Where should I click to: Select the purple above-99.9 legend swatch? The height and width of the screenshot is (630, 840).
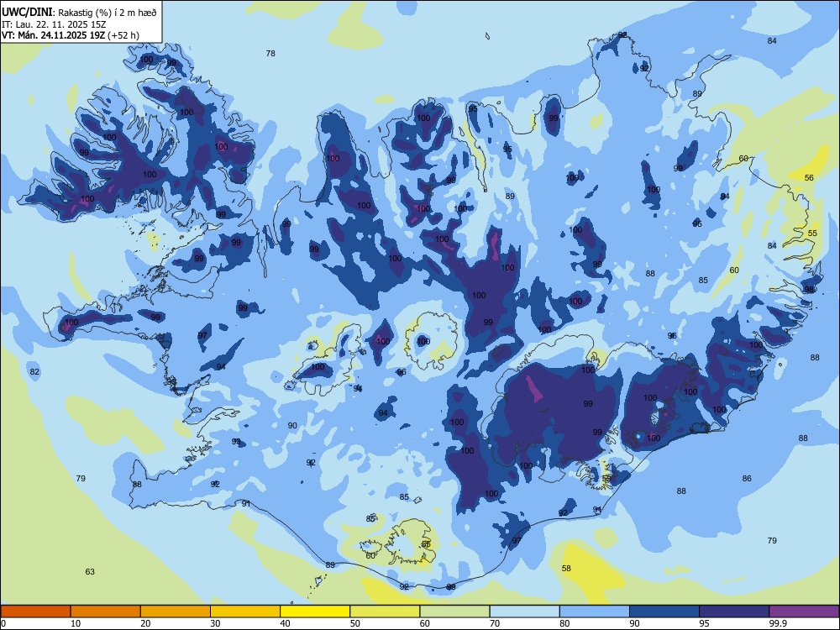tap(804, 612)
